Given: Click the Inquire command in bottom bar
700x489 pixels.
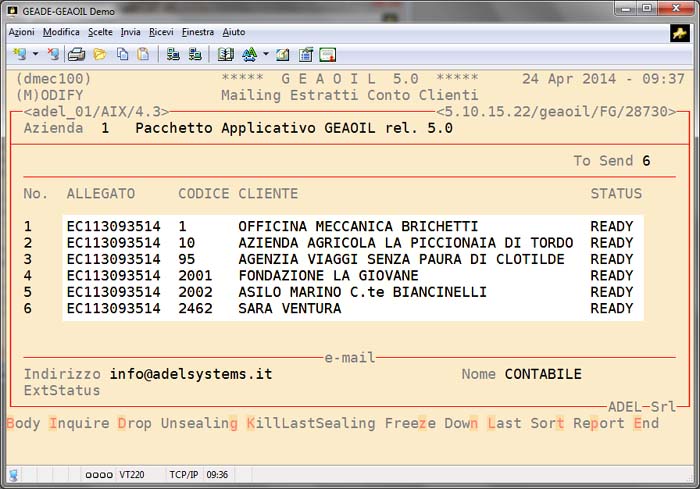Looking at the screenshot, I should click(79, 423).
